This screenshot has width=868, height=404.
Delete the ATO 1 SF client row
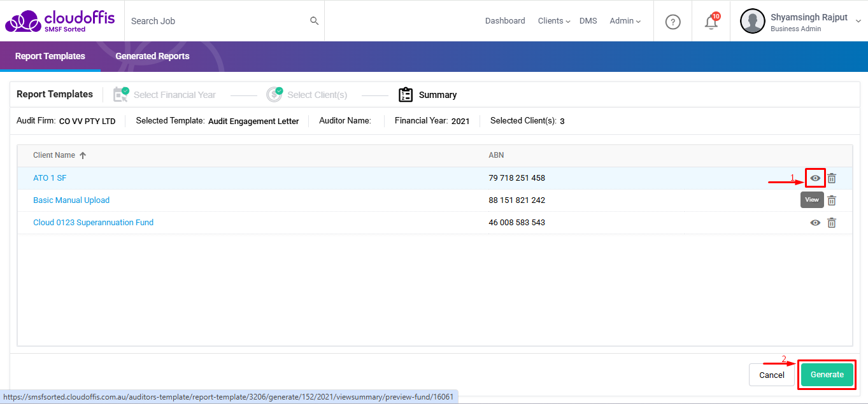pos(832,178)
